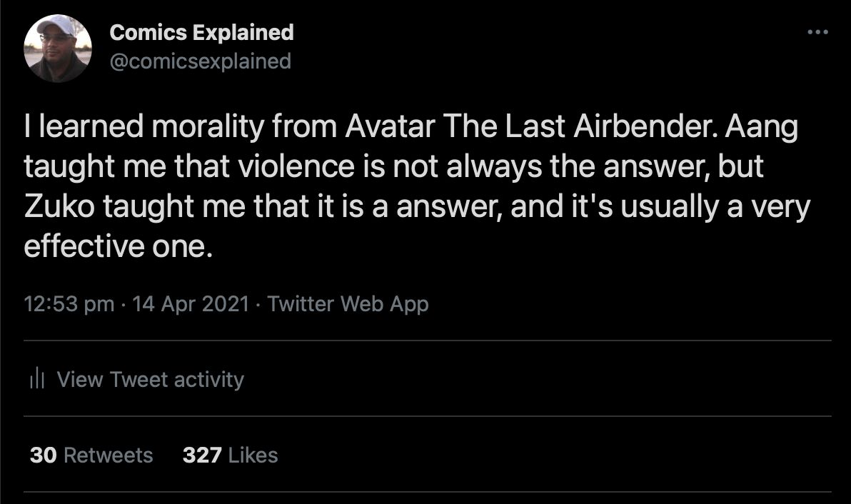Open the Retweets label list
This screenshot has width=851, height=504.
pos(109,455)
